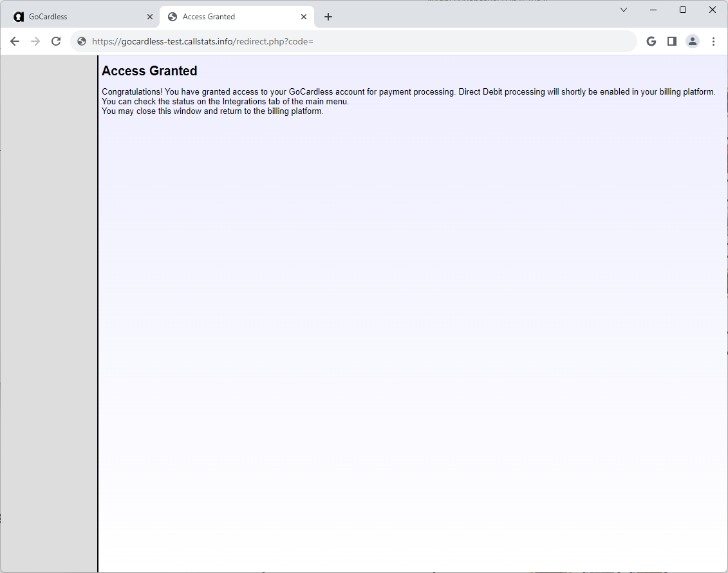Open the user profile icon
This screenshot has height=573, width=728.
pos(692,41)
